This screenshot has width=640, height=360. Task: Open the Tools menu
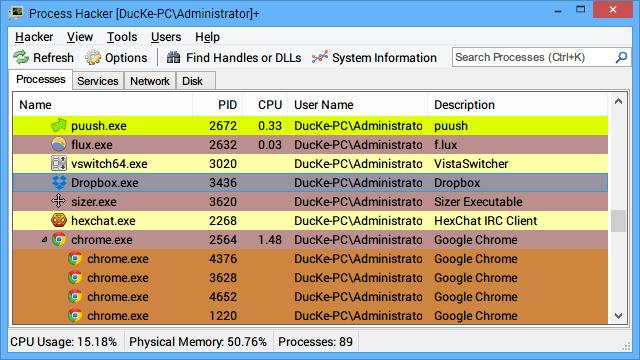(x=122, y=37)
